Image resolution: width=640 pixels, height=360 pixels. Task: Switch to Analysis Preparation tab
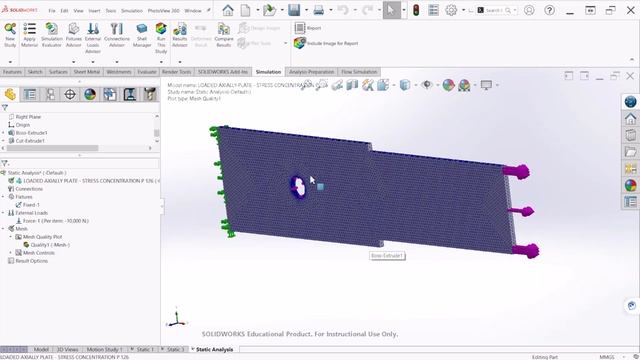coord(311,72)
